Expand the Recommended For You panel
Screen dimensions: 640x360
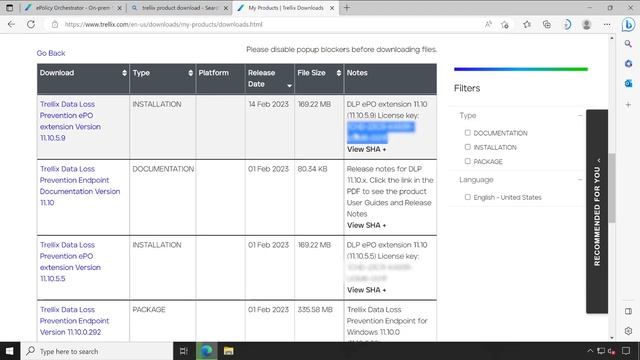(597, 211)
